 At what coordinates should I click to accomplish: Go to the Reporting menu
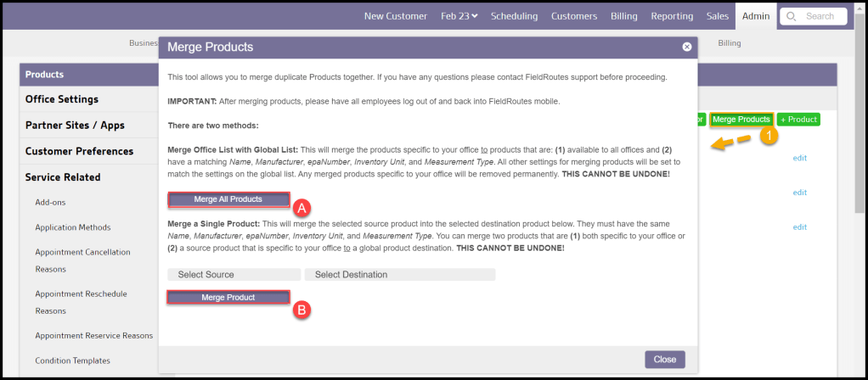coord(672,16)
